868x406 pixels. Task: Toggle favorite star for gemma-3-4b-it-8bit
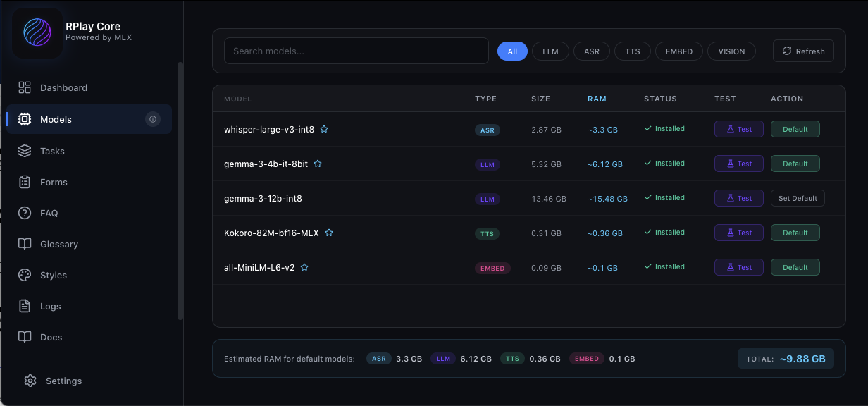tap(318, 164)
